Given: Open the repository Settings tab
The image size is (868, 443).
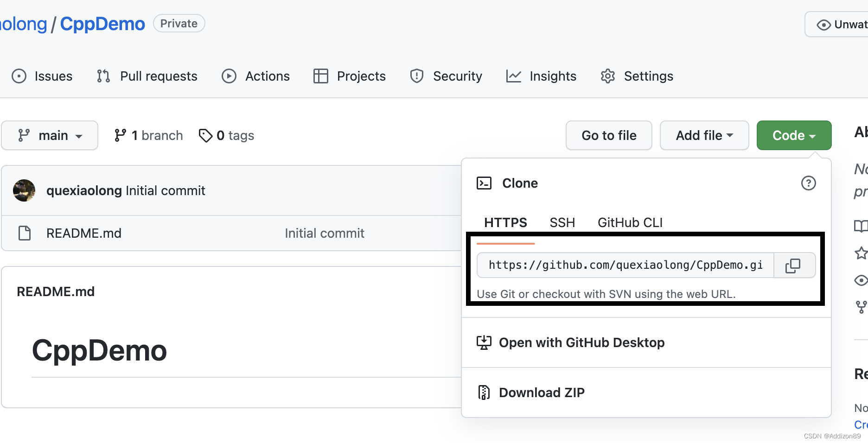Looking at the screenshot, I should pyautogui.click(x=637, y=76).
